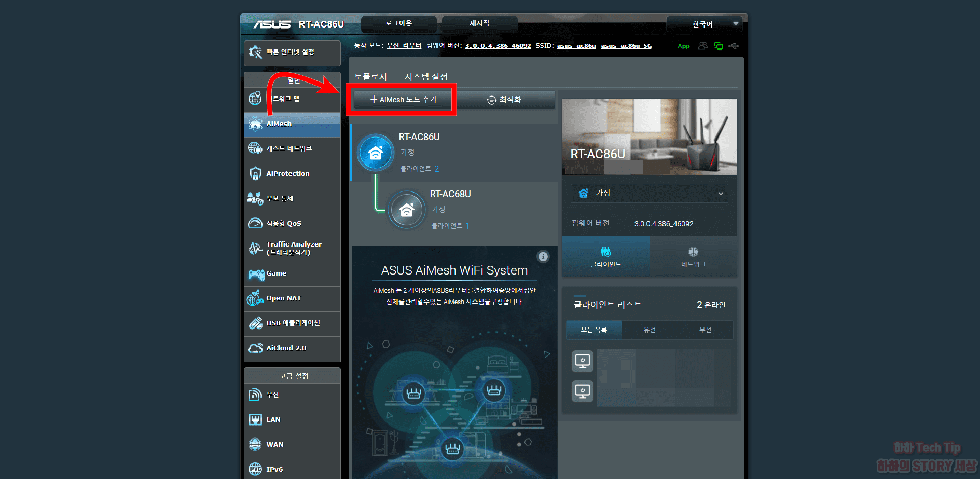Expand the location dropdown 가정
This screenshot has height=479, width=980.
click(649, 193)
